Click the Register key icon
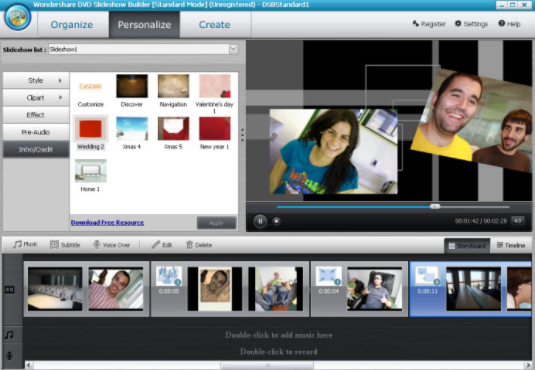The width and height of the screenshot is (535, 370). click(x=416, y=24)
